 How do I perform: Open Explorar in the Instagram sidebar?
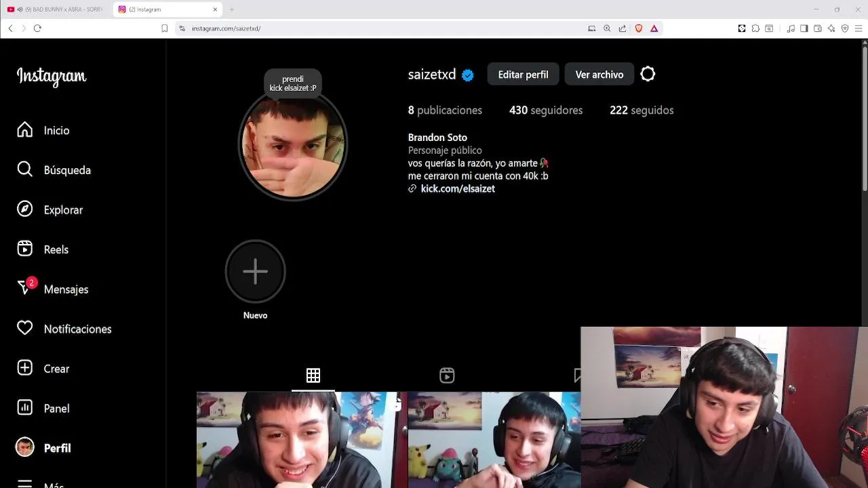point(50,210)
